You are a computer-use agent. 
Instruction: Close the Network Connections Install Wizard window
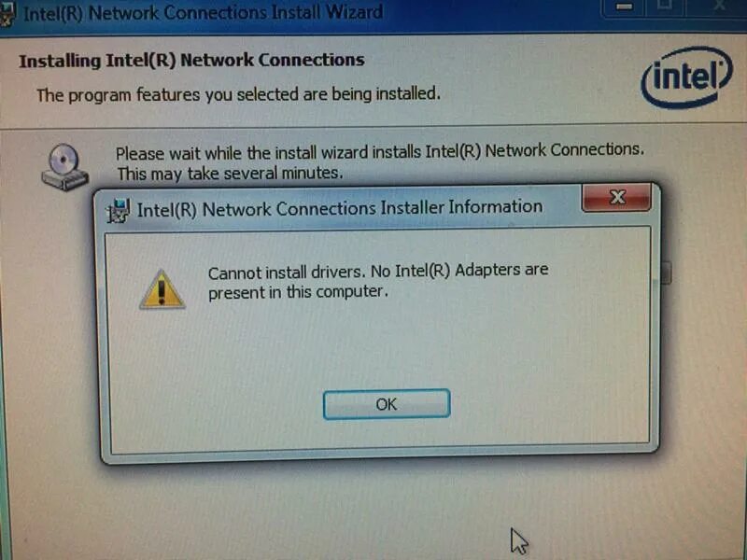point(717,7)
